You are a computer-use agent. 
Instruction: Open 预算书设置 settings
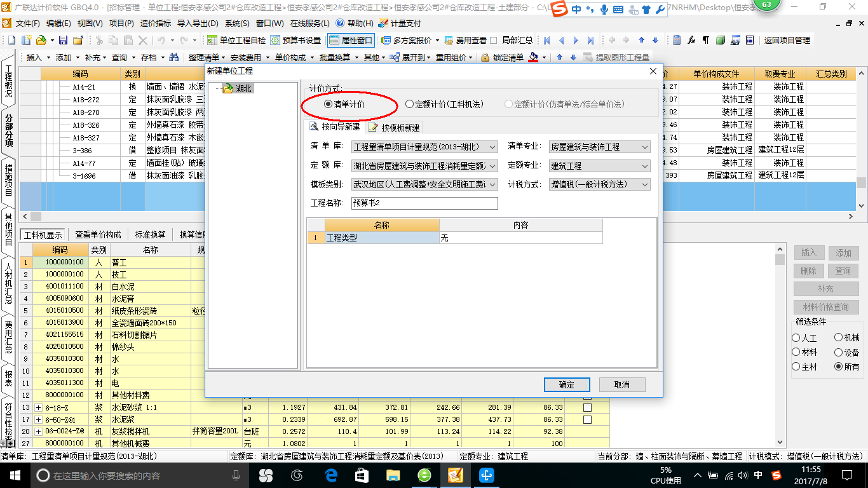point(295,40)
